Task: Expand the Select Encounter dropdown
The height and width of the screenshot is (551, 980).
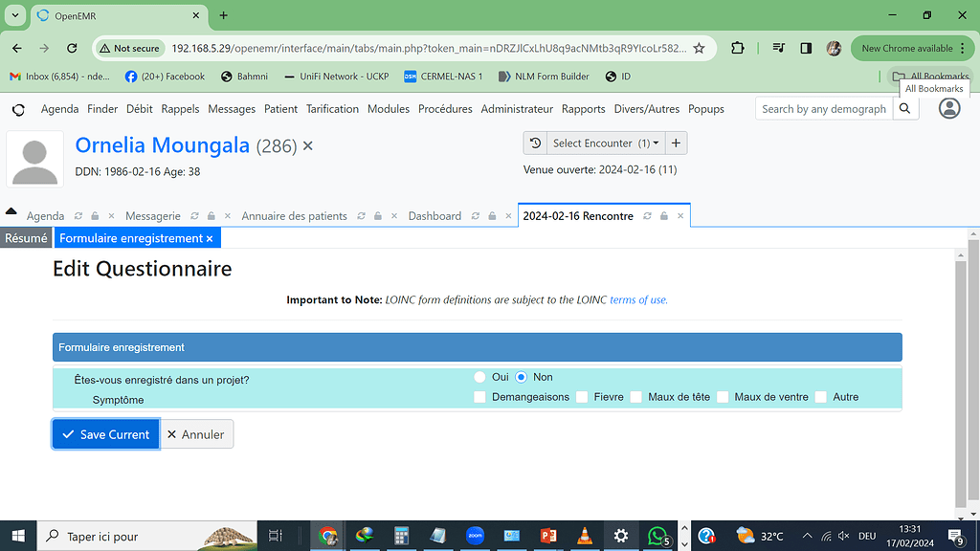Action: [x=606, y=143]
